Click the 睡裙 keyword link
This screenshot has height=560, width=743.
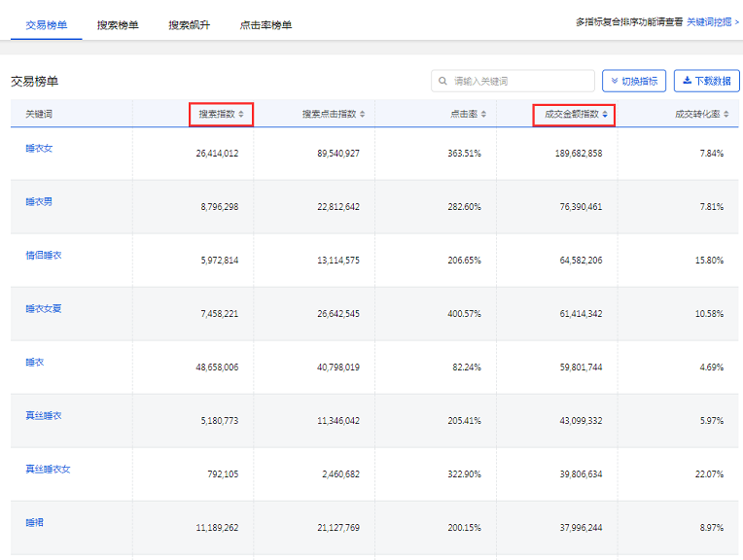coord(35,523)
